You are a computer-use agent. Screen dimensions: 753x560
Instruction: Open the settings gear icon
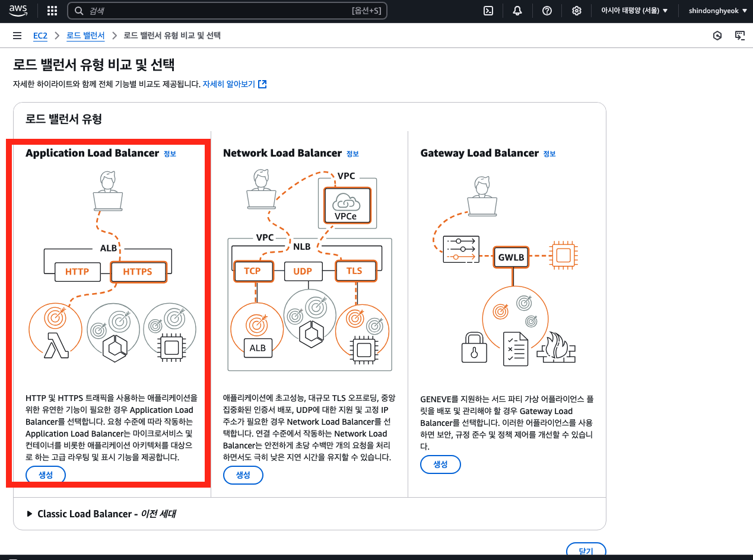pyautogui.click(x=576, y=11)
